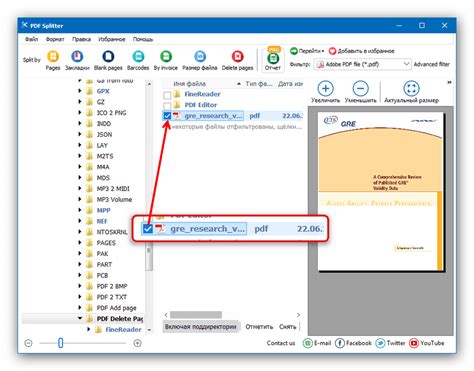This screenshot has width=474, height=371.
Task: Open the Файл menu
Action: [x=32, y=39]
